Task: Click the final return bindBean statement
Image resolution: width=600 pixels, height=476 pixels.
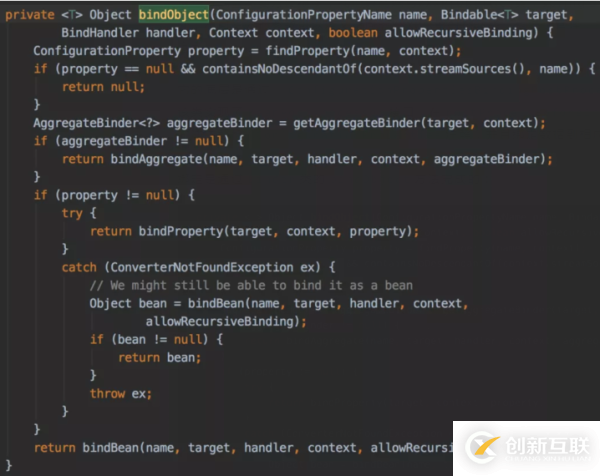Action: pyautogui.click(x=244, y=448)
